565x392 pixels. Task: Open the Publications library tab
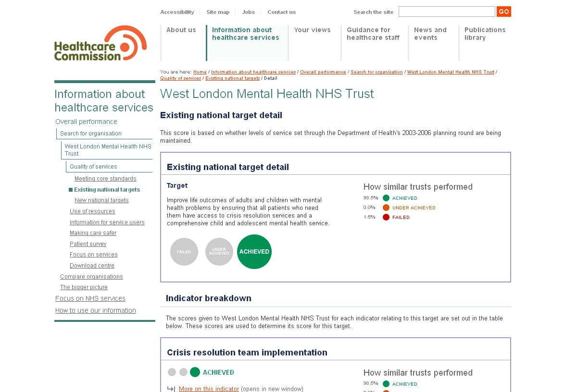pyautogui.click(x=484, y=34)
